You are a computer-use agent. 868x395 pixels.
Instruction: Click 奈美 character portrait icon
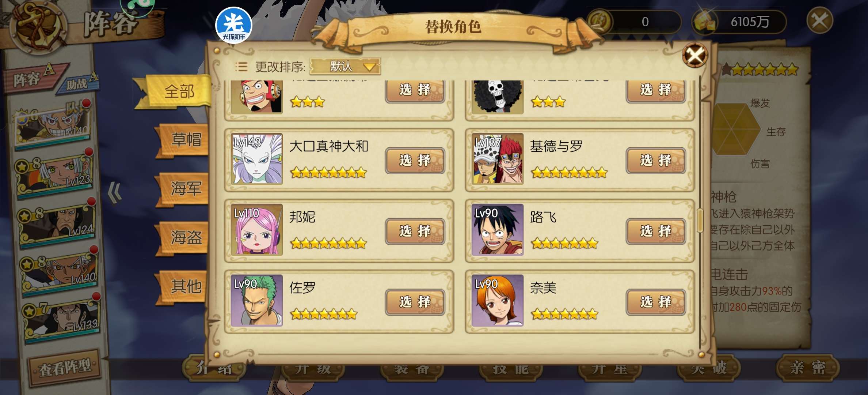coord(498,300)
